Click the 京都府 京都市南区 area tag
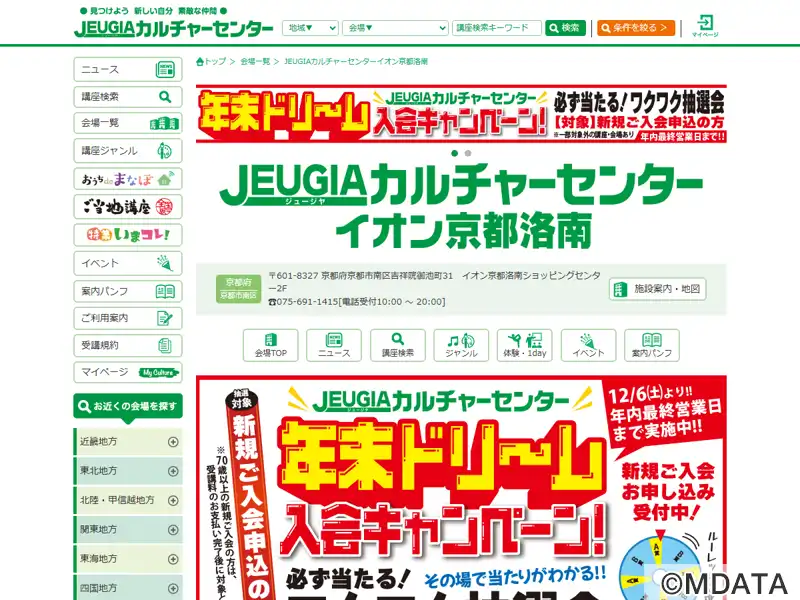The width and height of the screenshot is (800, 600). [238, 289]
